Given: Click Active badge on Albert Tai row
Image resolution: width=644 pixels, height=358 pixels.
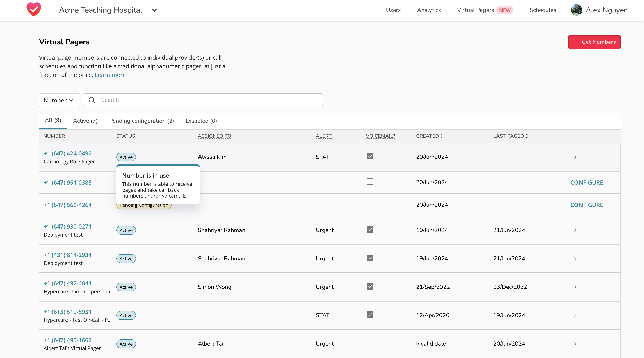Looking at the screenshot, I should [126, 344].
